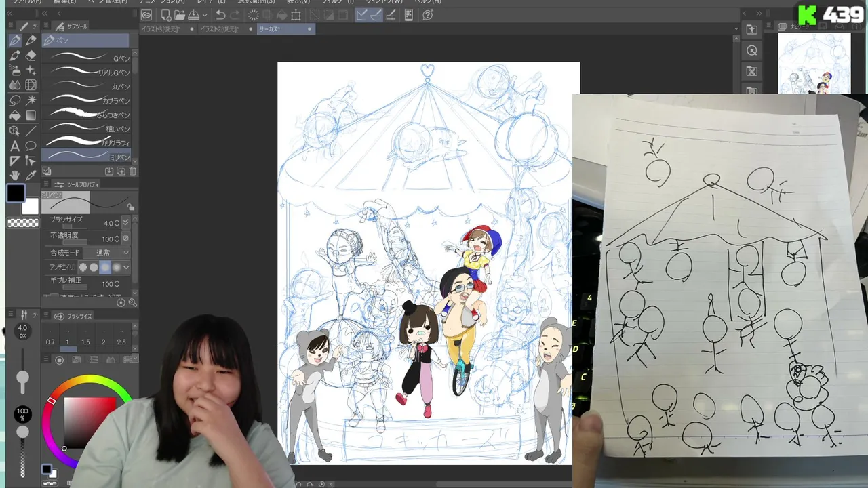The image size is (868, 488).
Task: Switch to the transparent color swatch
Action: 22,223
